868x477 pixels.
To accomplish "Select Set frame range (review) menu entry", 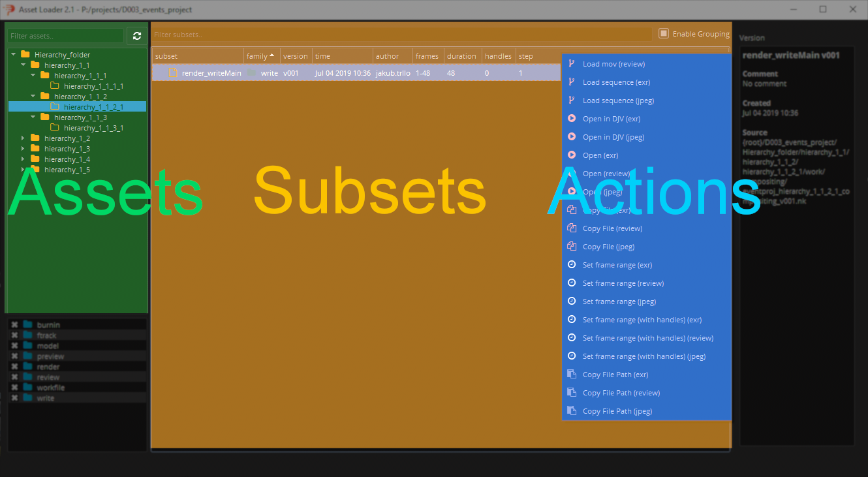I will click(646, 283).
